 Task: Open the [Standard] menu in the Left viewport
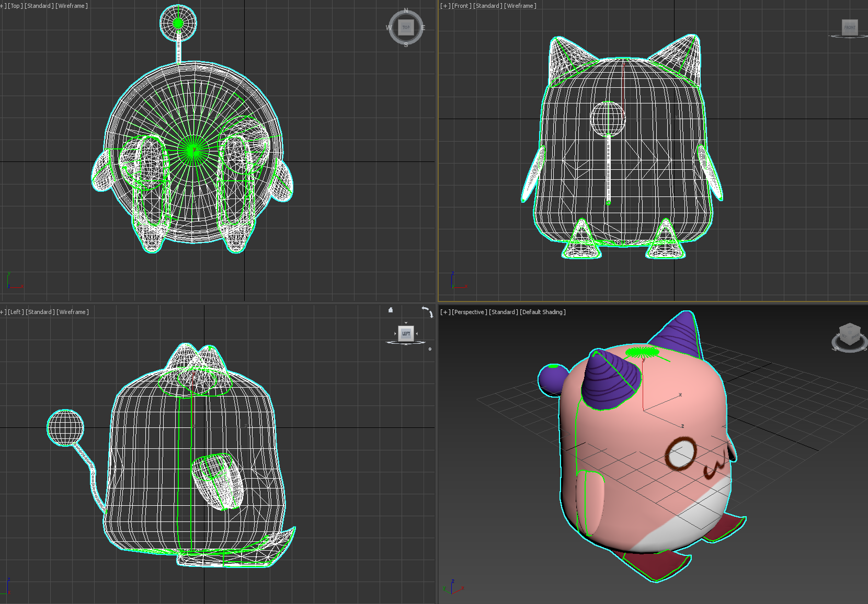(x=40, y=312)
